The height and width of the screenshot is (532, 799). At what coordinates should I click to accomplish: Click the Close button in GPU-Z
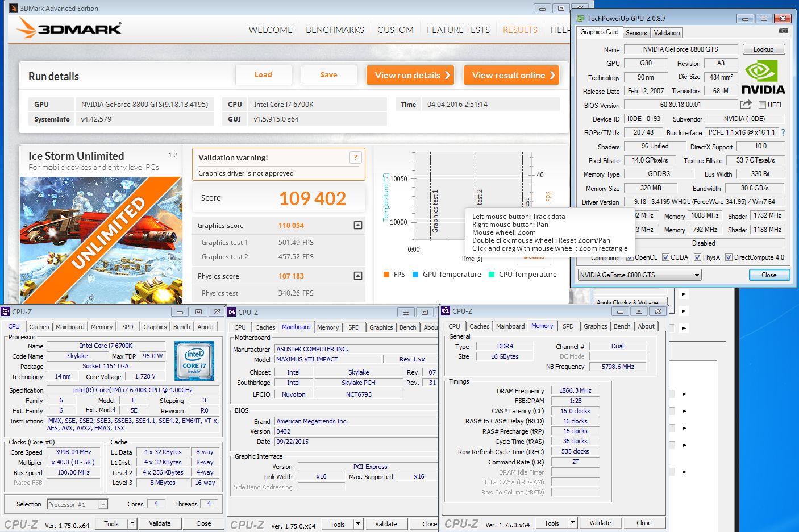click(769, 275)
